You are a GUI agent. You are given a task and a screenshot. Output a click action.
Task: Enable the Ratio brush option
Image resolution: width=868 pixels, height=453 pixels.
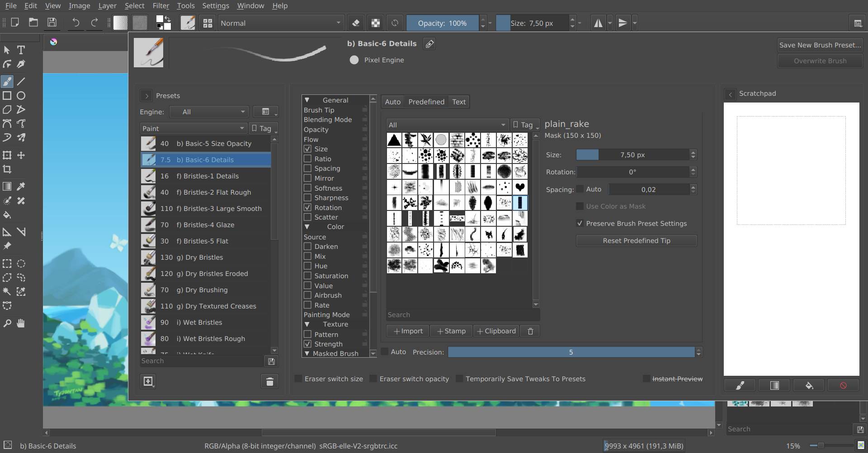click(307, 159)
